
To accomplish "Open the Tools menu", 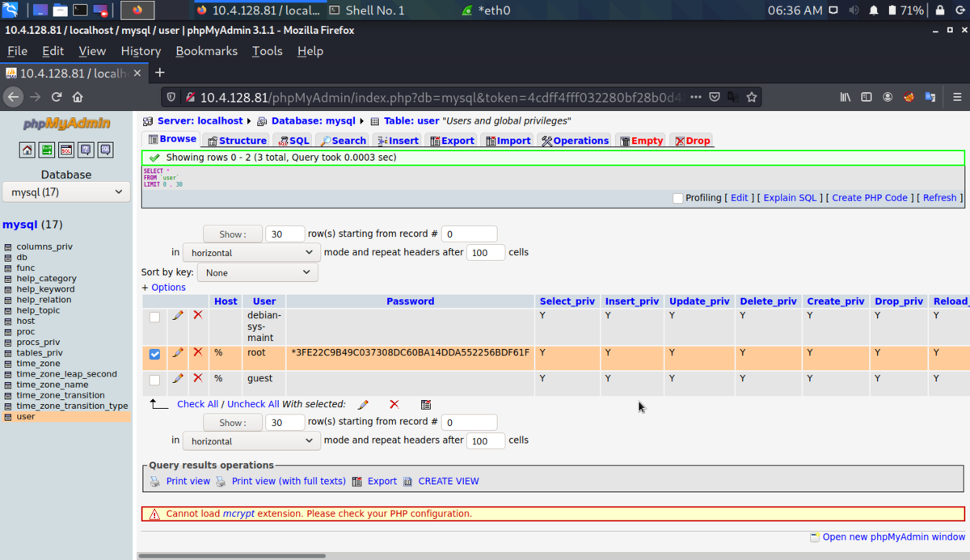I will coord(268,51).
